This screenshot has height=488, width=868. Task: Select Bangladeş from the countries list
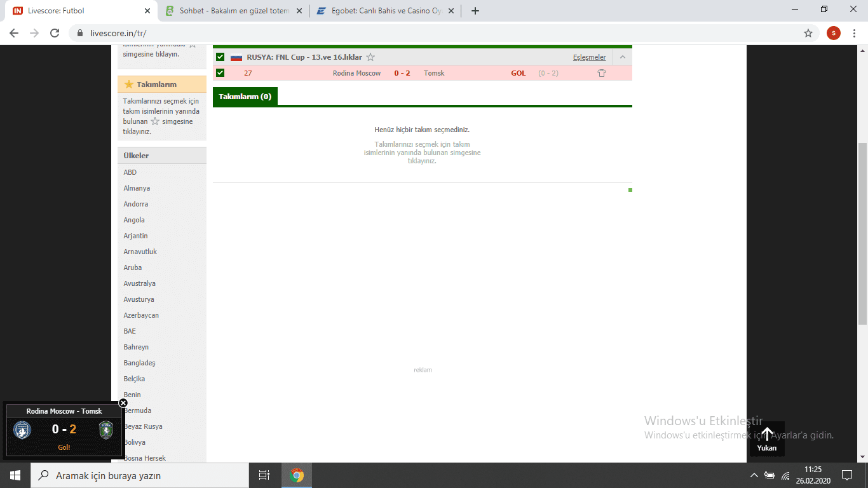pyautogui.click(x=140, y=363)
